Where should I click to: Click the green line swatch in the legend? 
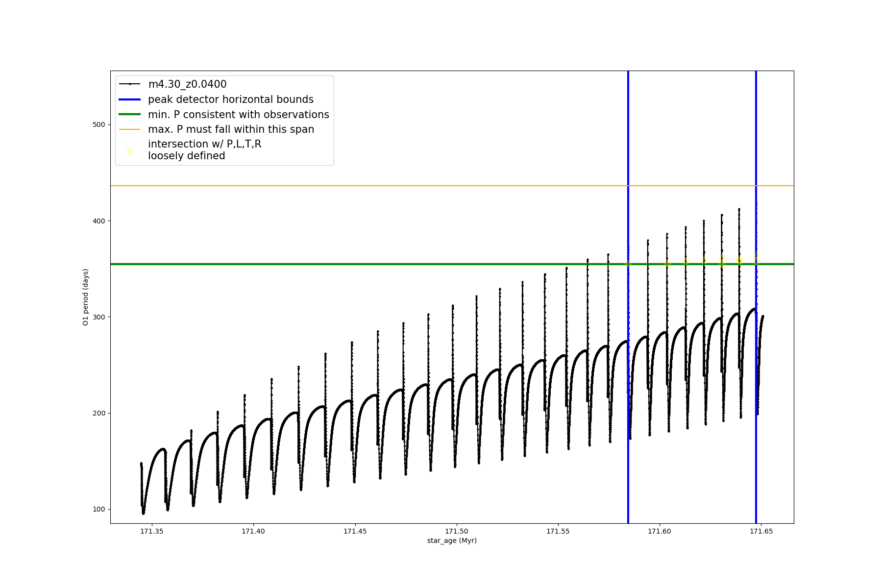[130, 115]
